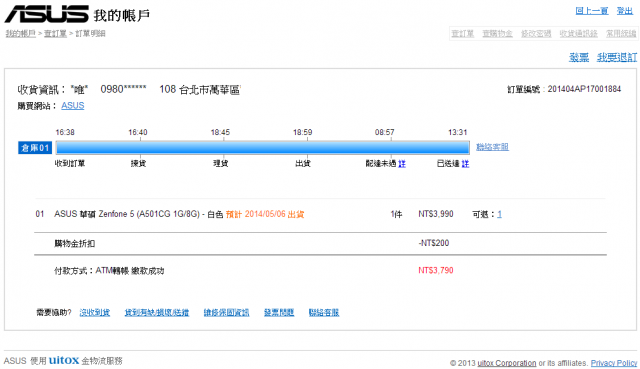Viewport: 640px width, 369px height.
Task: Click the order number 201404AP17001884
Action: pyautogui.click(x=584, y=89)
